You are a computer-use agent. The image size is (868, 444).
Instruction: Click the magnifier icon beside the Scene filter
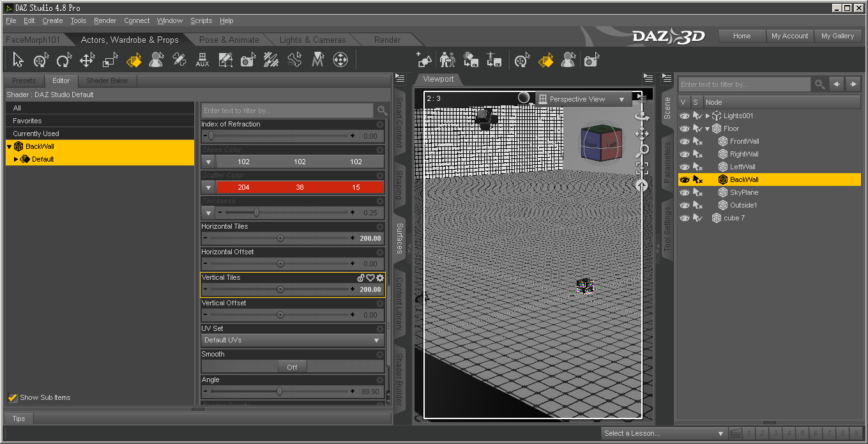(819, 84)
